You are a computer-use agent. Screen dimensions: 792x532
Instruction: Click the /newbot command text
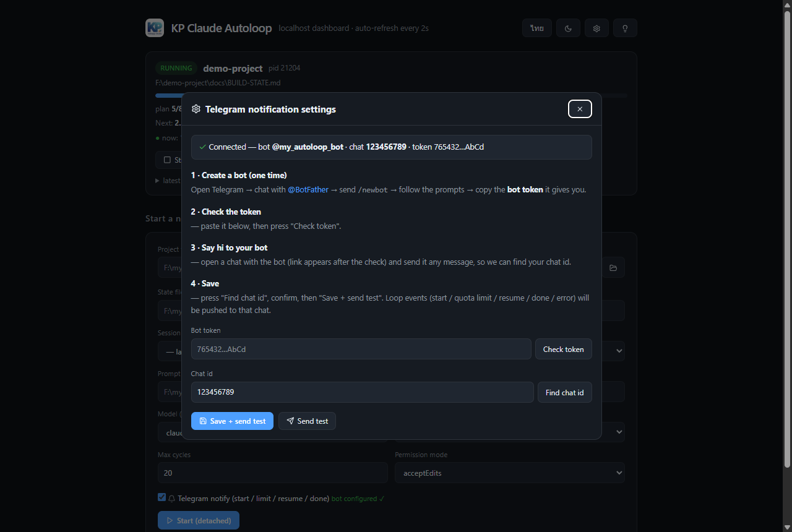pos(372,190)
